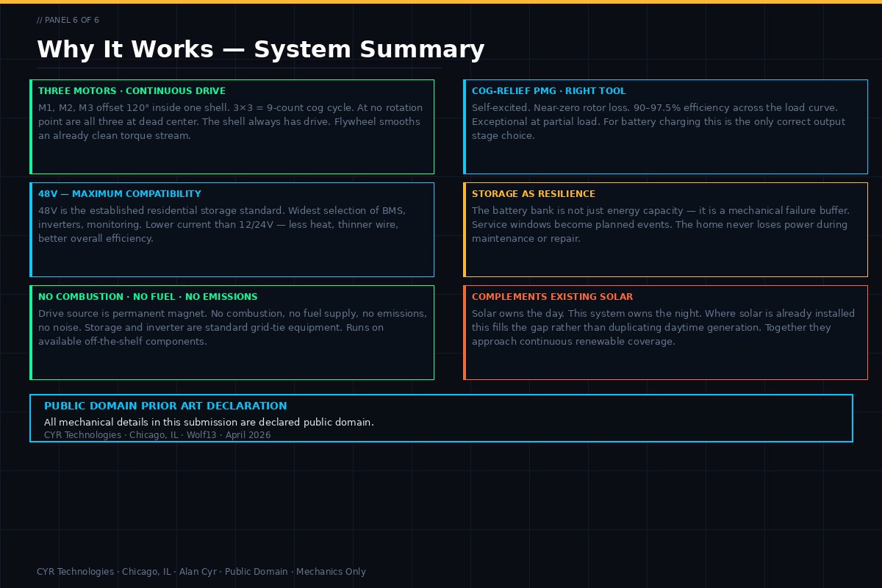Click the permanent magnet drive source paragraph

point(232,328)
